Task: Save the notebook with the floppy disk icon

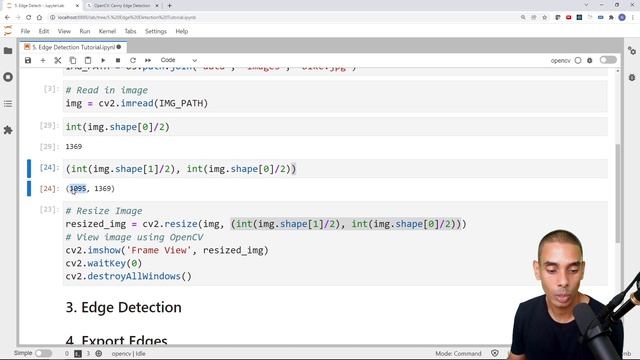Action: tap(28, 60)
